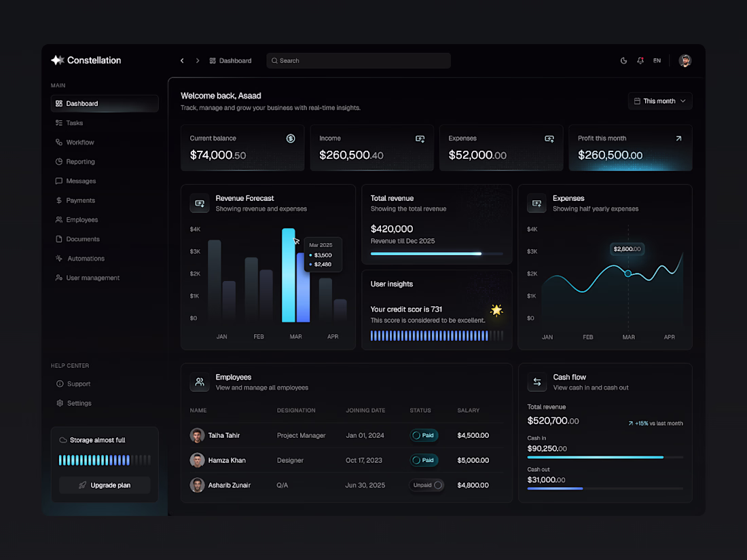Click the Cash in progress bar

point(605,457)
